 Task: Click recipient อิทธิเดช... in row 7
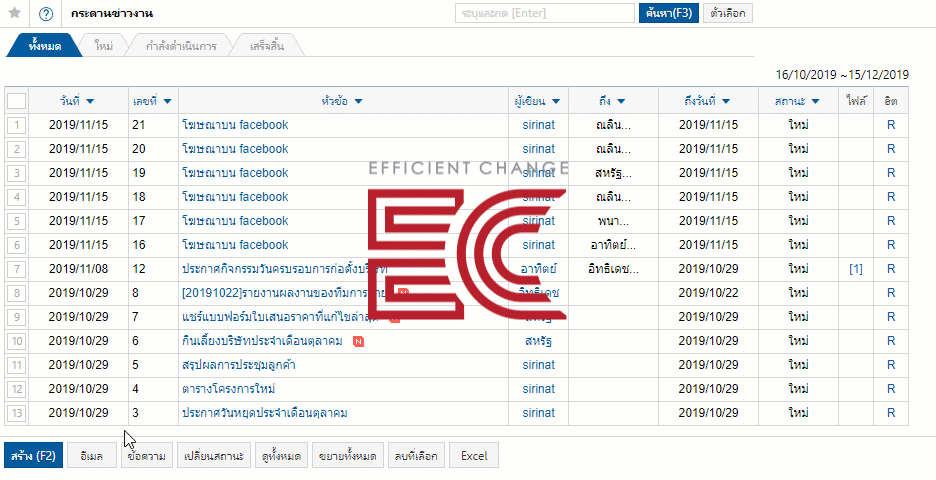click(613, 269)
